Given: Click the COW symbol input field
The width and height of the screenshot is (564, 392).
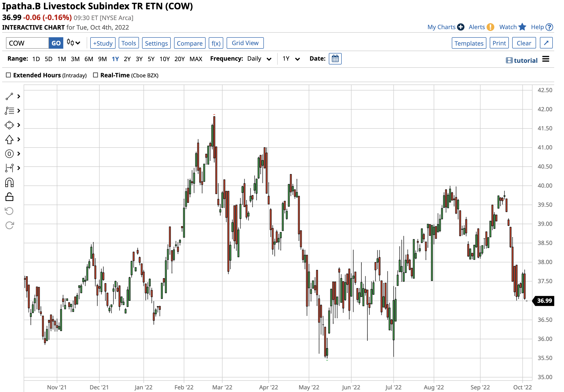Looking at the screenshot, I should click(x=27, y=43).
